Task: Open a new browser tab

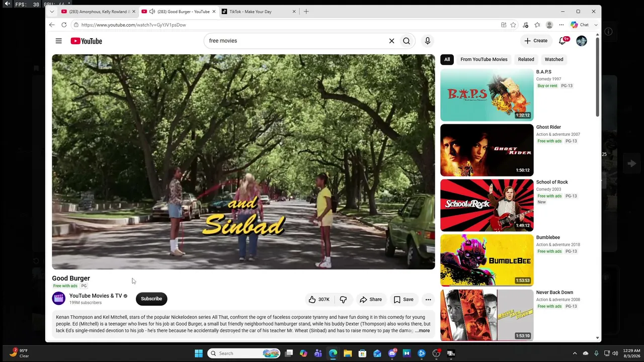Action: coord(306,12)
